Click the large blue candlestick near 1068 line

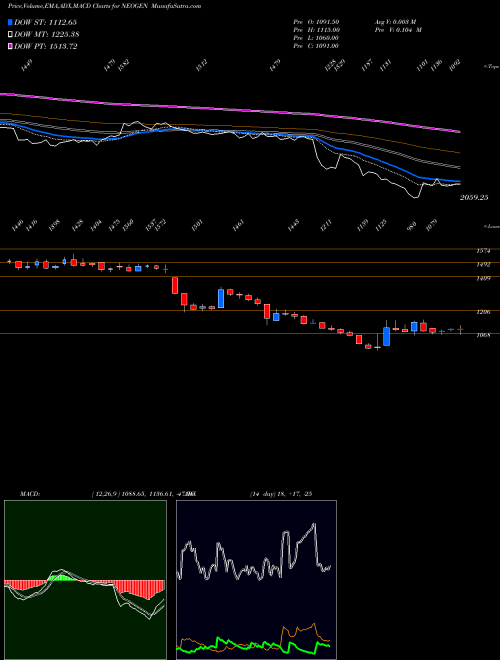[x=386, y=336]
